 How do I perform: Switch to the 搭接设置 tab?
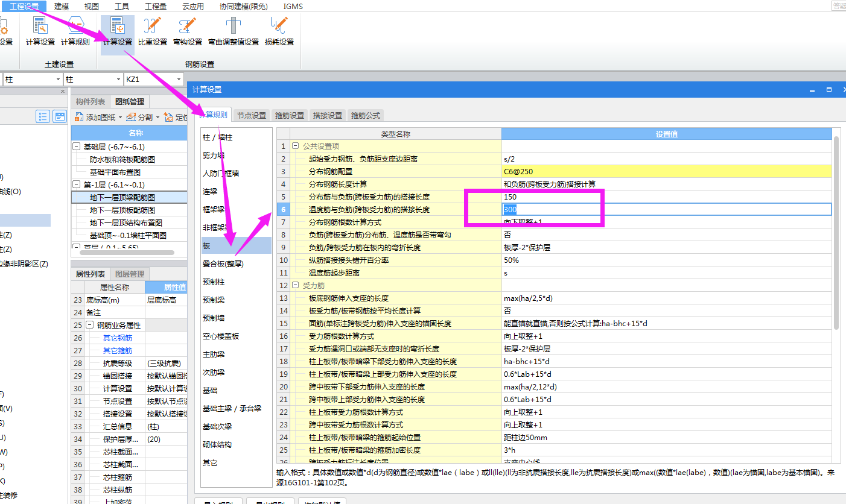click(328, 115)
